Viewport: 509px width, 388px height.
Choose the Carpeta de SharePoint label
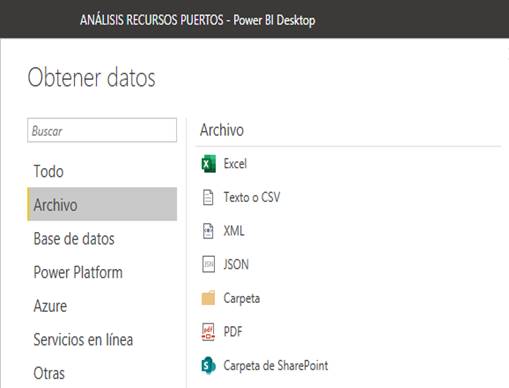click(276, 366)
